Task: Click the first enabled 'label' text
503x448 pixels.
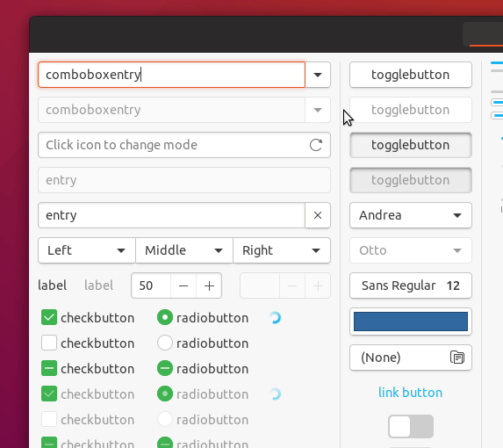Action: click(53, 285)
